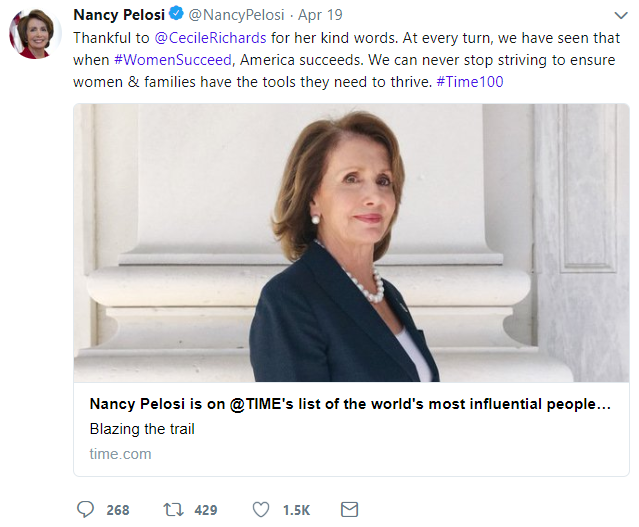
Task: Click the envelope direct message icon
Action: pos(349,510)
